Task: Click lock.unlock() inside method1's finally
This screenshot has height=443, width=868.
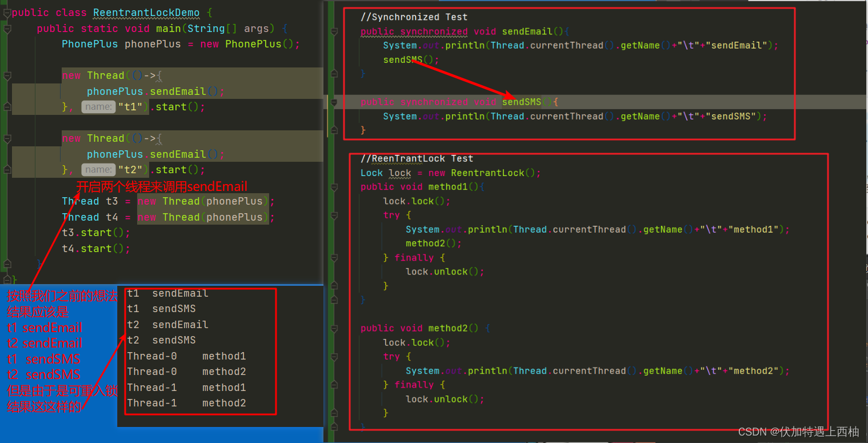Action: 445,272
